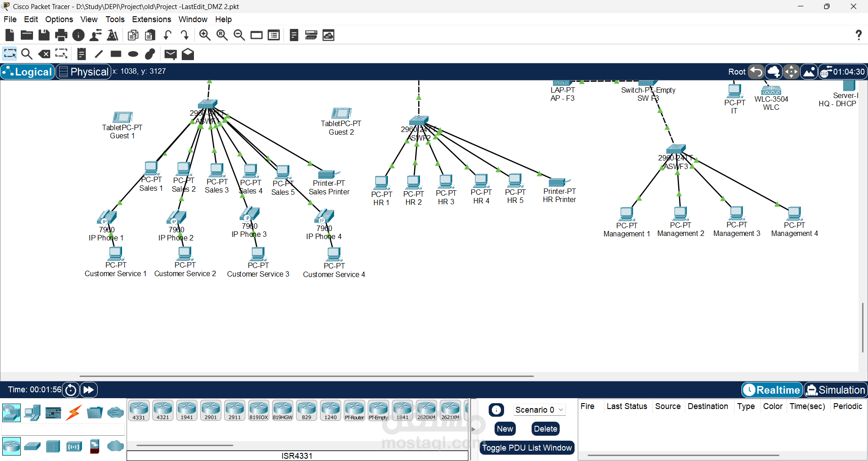
Task: Click the Sales Printer device
Action: click(329, 174)
